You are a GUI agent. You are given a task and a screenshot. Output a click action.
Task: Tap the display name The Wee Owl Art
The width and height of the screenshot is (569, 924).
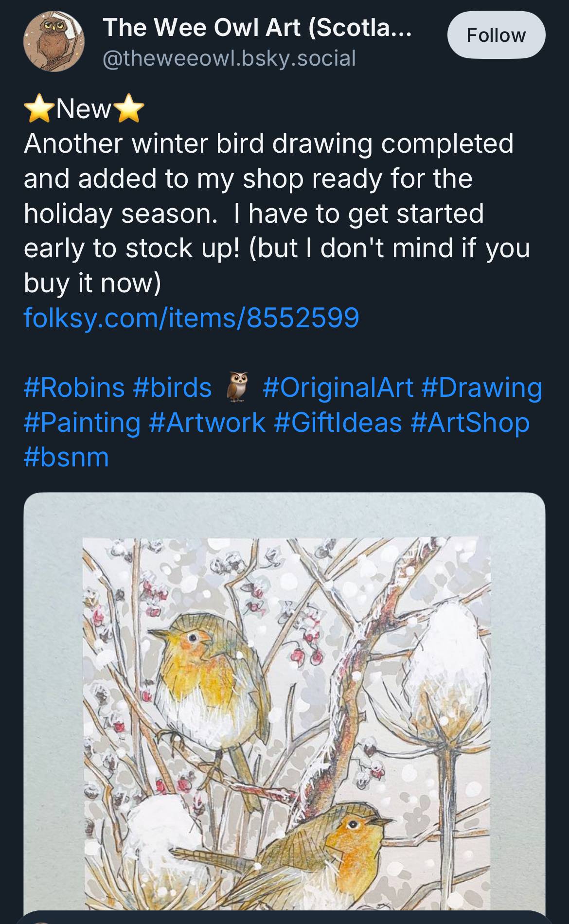pos(257,28)
